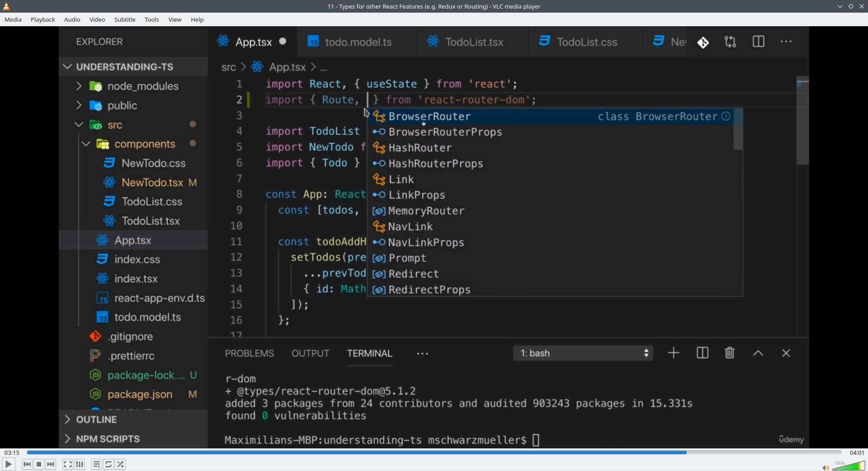868x471 pixels.
Task: Split the terminal panel
Action: (703, 353)
